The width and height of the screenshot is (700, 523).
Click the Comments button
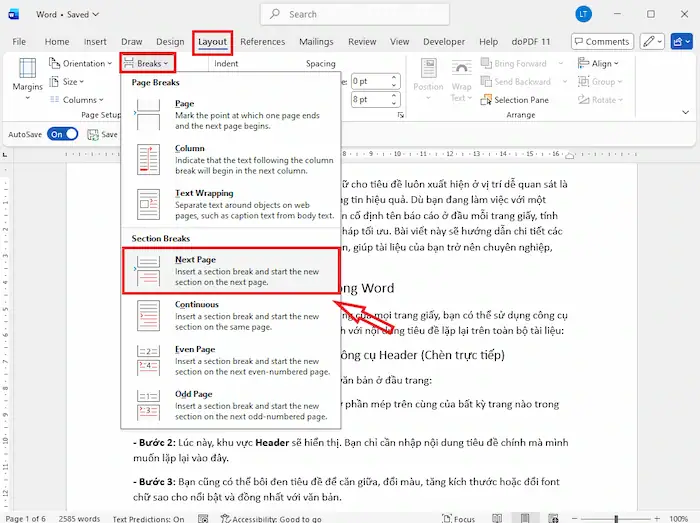click(x=602, y=42)
